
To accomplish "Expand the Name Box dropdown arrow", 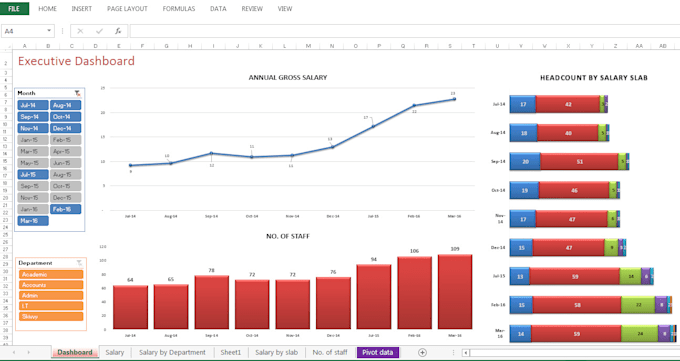I will click(x=49, y=31).
